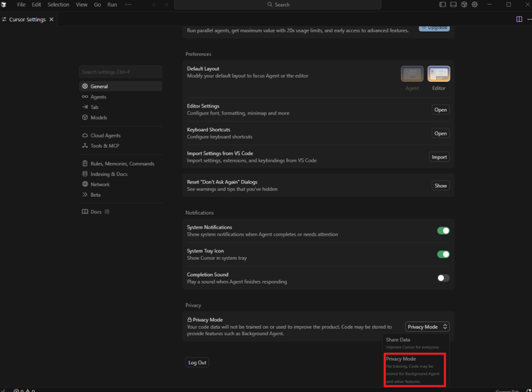Go forward with the right arrow
This screenshot has height=392, width=532.
(x=166, y=5)
